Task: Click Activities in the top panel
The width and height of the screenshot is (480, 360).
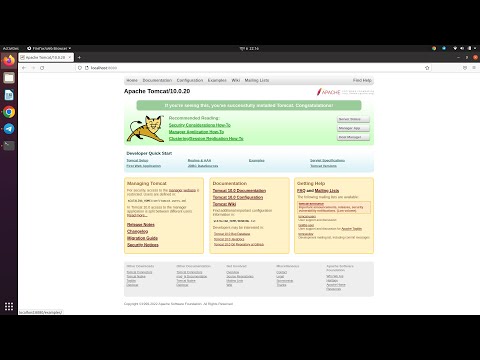Action: coord(11,48)
